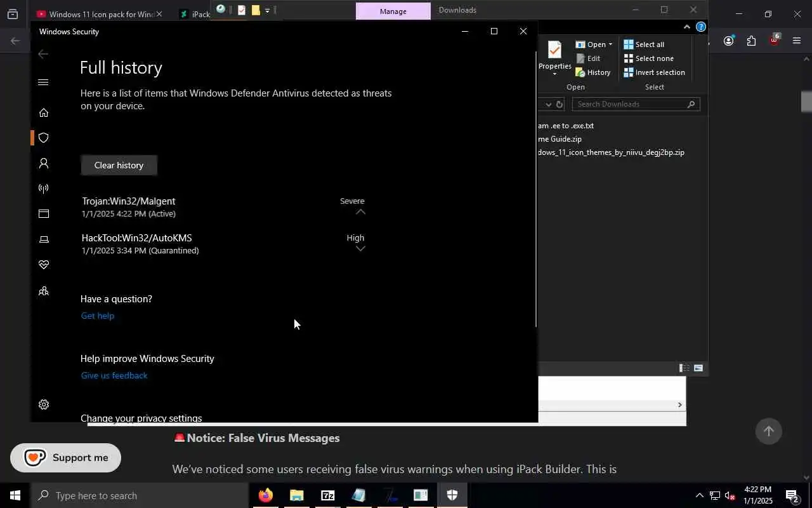Screen dimensions: 812x508
Task: Go to Windows Security Home icon
Action: [43, 112]
